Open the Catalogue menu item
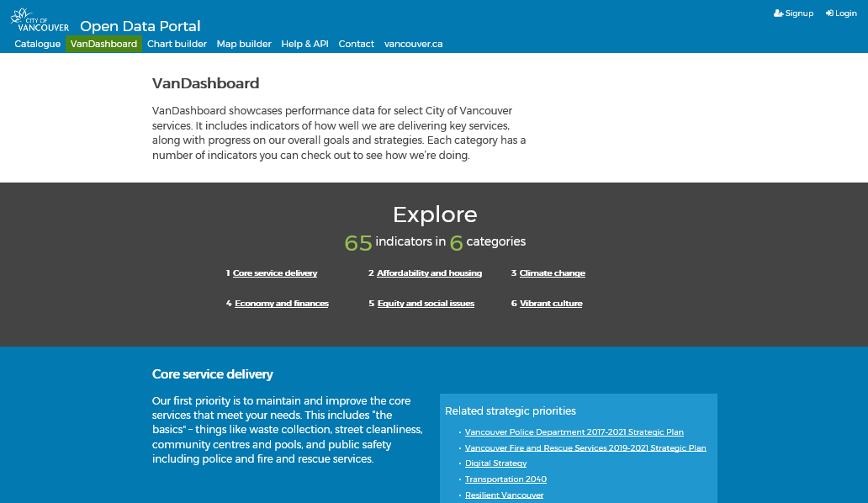 [38, 44]
